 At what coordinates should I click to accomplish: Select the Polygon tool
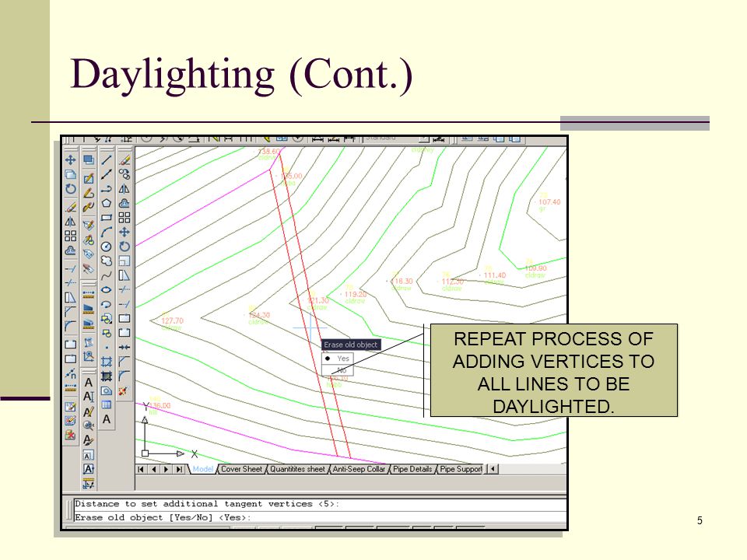[x=107, y=203]
